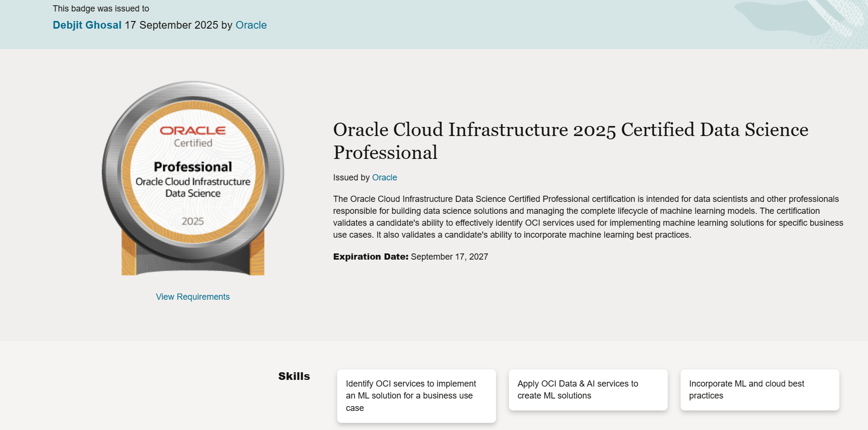
Task: Click the "Skills" section heading
Action: click(294, 376)
